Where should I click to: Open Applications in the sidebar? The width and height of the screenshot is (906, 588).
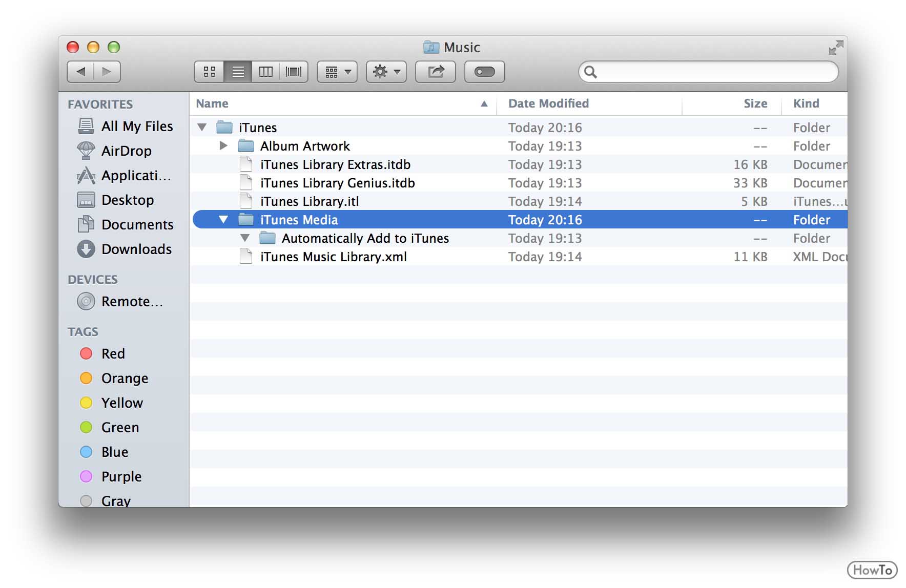coord(123,175)
